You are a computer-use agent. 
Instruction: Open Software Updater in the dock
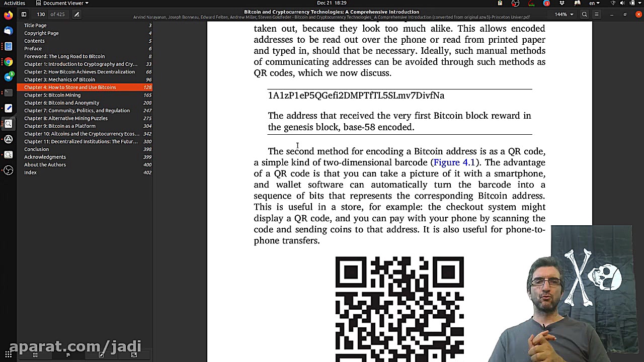pyautogui.click(x=8, y=139)
